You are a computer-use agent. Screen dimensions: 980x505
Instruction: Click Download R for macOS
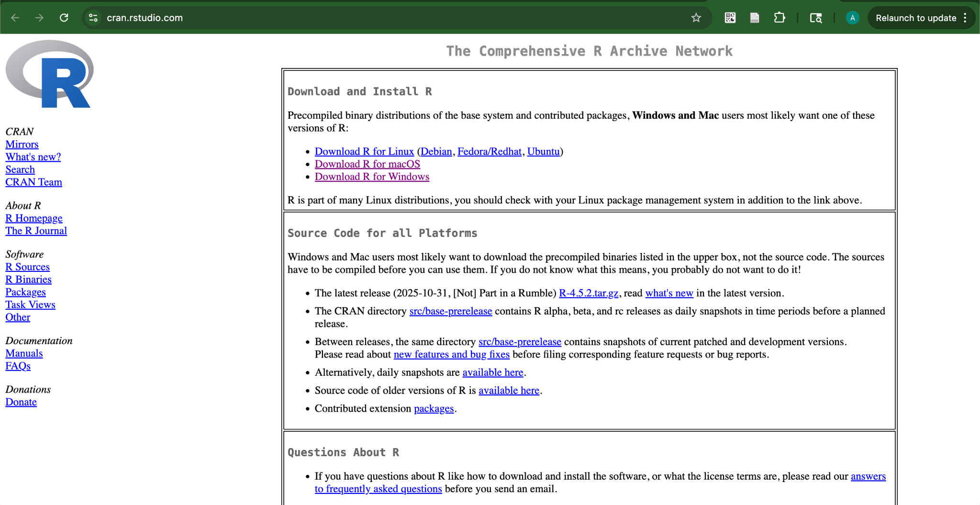click(x=367, y=164)
